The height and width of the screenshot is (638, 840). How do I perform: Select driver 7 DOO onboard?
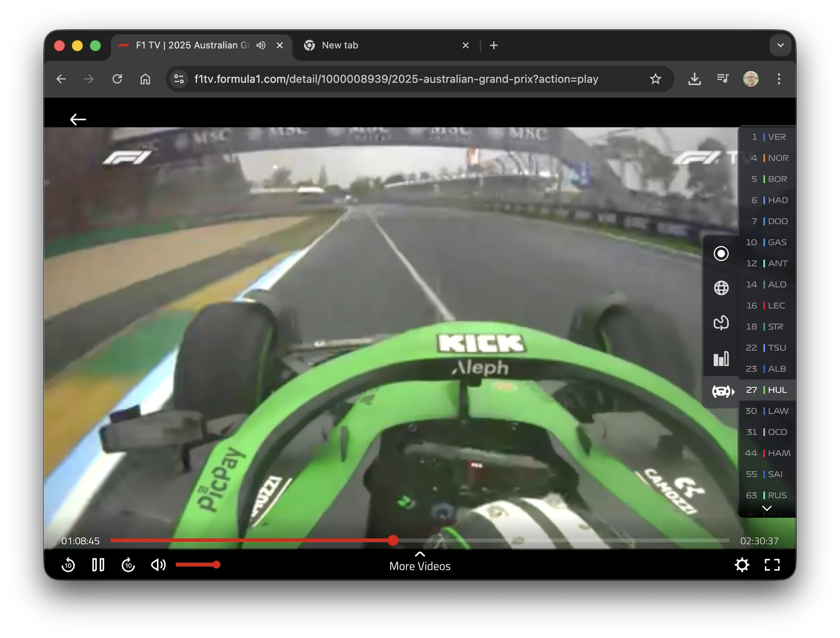768,221
